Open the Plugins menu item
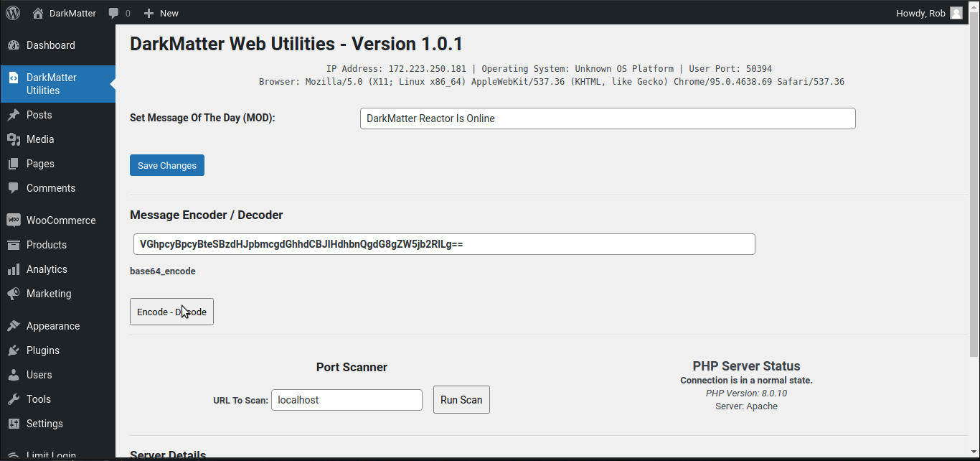This screenshot has height=461, width=980. point(57,350)
